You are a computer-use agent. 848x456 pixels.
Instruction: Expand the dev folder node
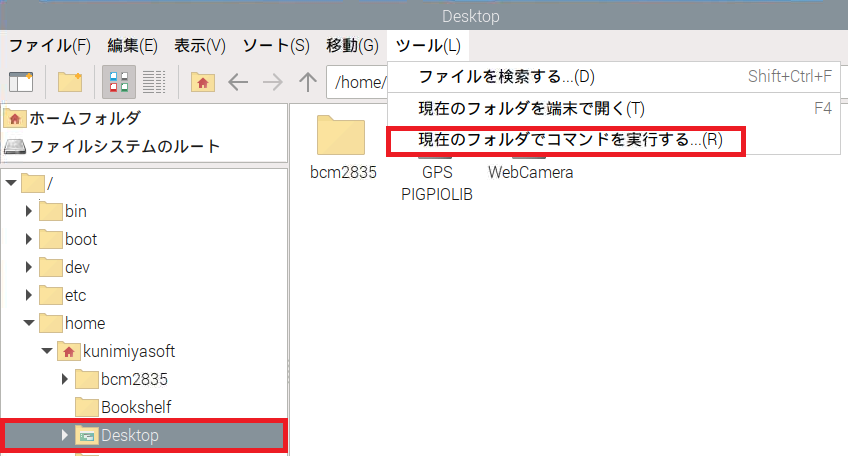coord(29,267)
